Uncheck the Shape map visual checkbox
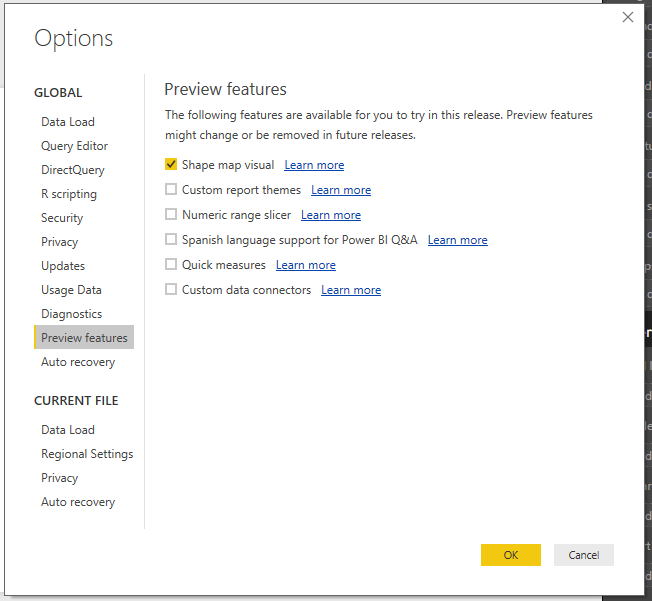The width and height of the screenshot is (652, 601). tap(171, 164)
